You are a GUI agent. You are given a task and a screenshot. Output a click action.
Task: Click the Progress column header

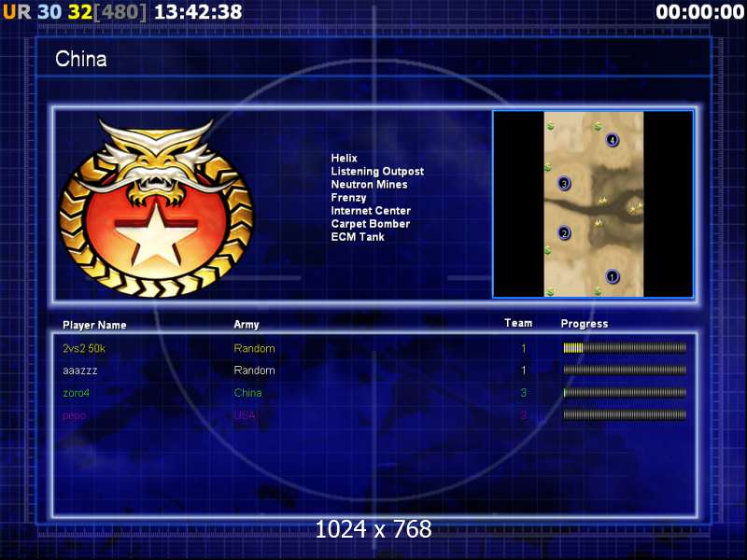[585, 324]
